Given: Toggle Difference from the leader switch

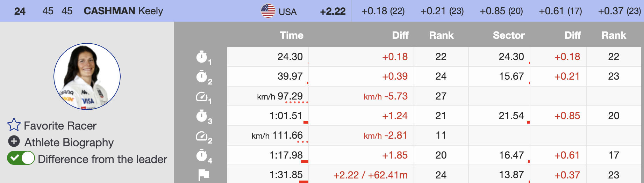Looking at the screenshot, I should point(21,158).
